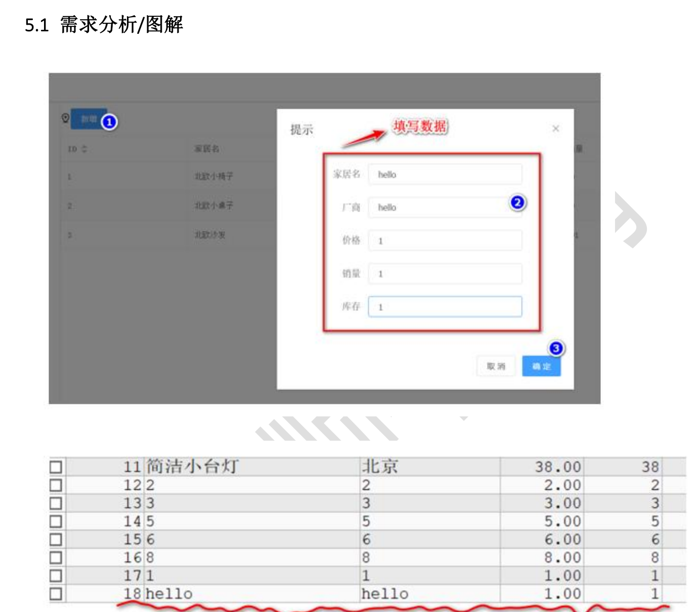Click the 销量 input field

point(445,273)
